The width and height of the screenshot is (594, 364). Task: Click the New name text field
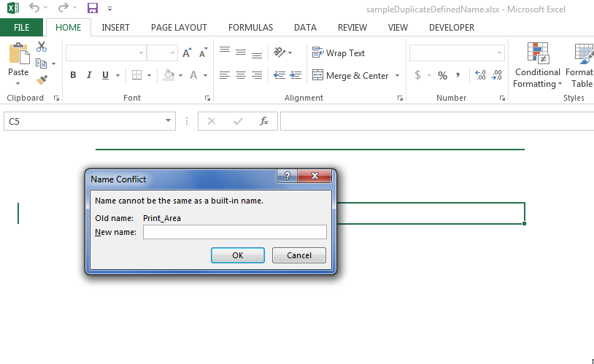[234, 232]
